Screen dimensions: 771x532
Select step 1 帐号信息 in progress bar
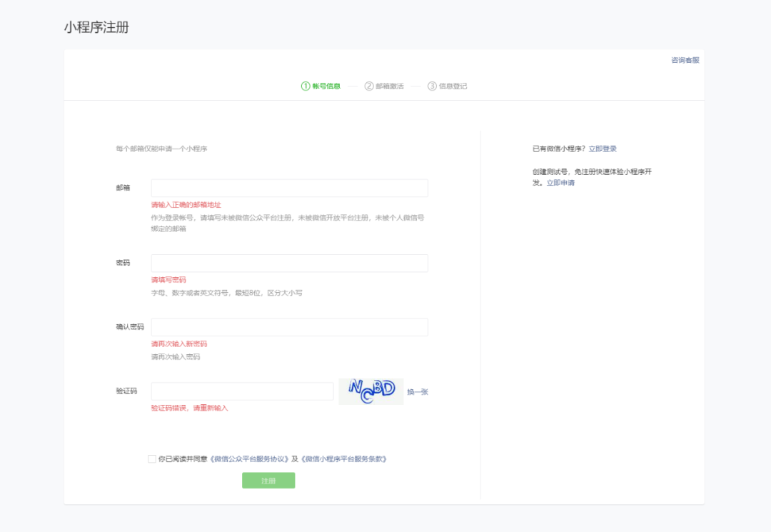click(321, 86)
